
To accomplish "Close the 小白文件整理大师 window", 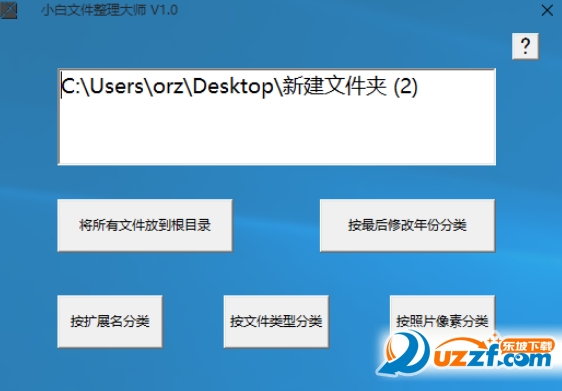I will pos(547,10).
